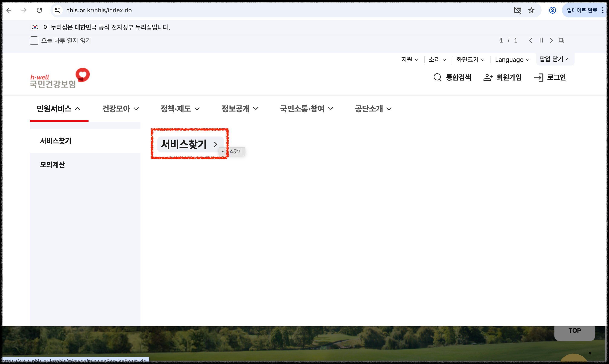Collapse popups using 팝업 닫기 chevron
Viewport: 609px width, 364px height.
point(555,59)
